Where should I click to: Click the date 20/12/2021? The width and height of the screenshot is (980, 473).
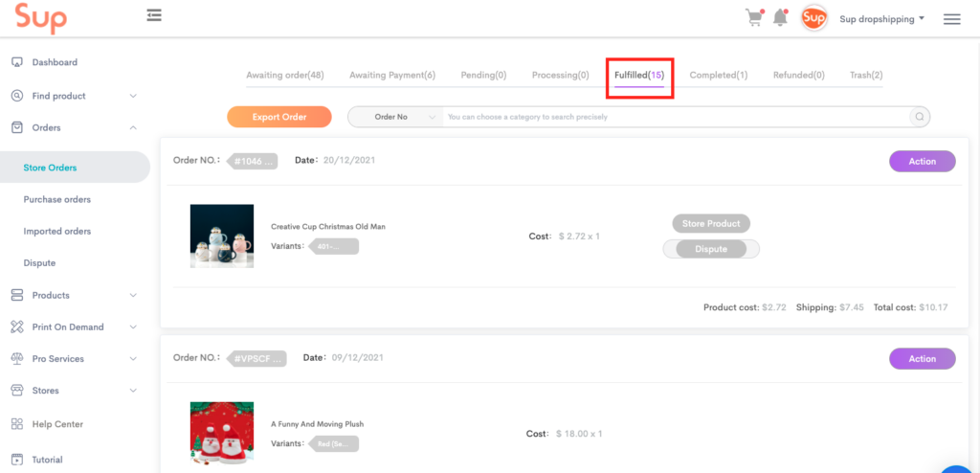pyautogui.click(x=349, y=160)
